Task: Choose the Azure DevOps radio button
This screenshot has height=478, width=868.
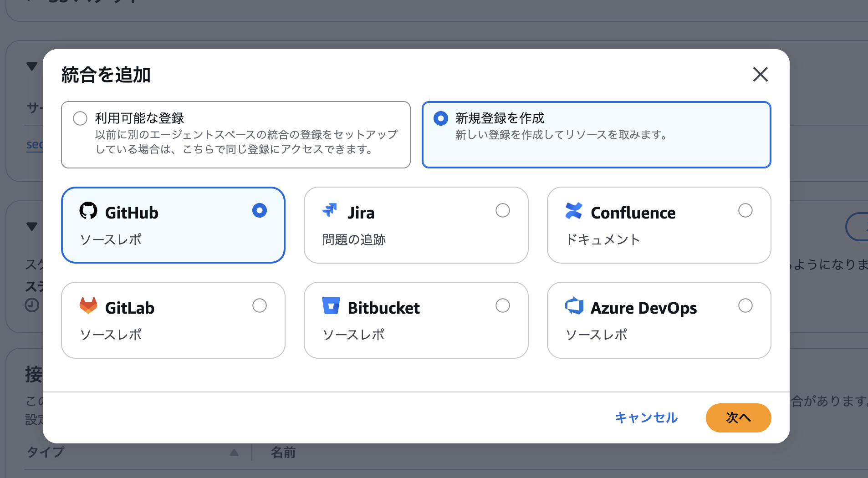Action: click(745, 305)
